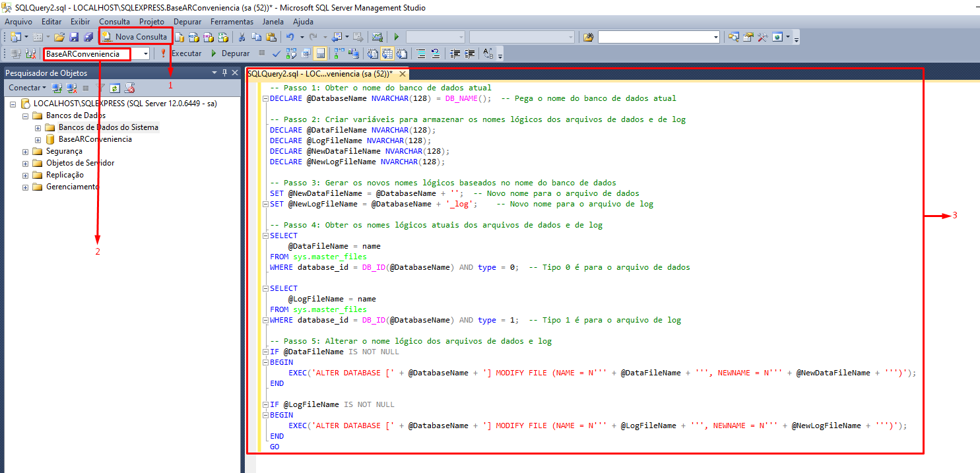The width and height of the screenshot is (980, 473).
Task: Expand the Segurança folder node
Action: click(26, 151)
